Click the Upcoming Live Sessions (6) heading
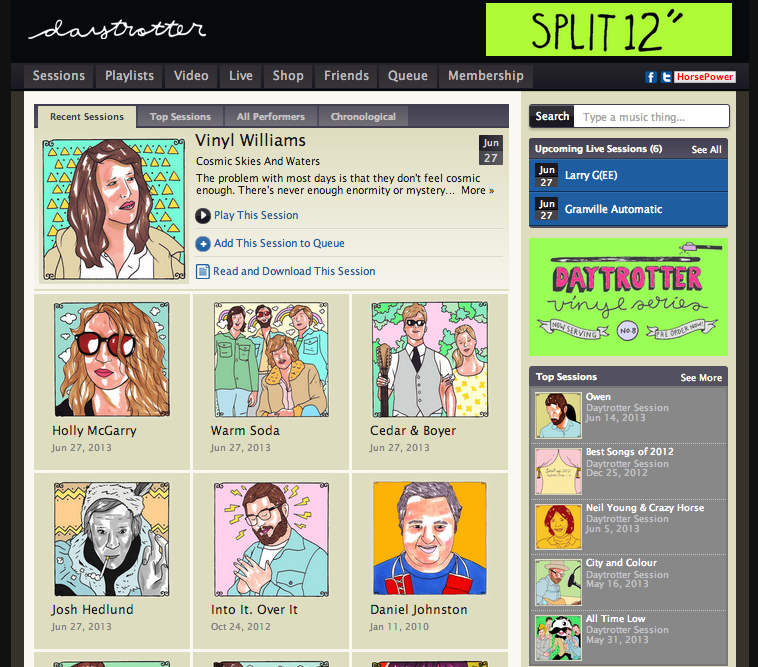 pyautogui.click(x=598, y=149)
